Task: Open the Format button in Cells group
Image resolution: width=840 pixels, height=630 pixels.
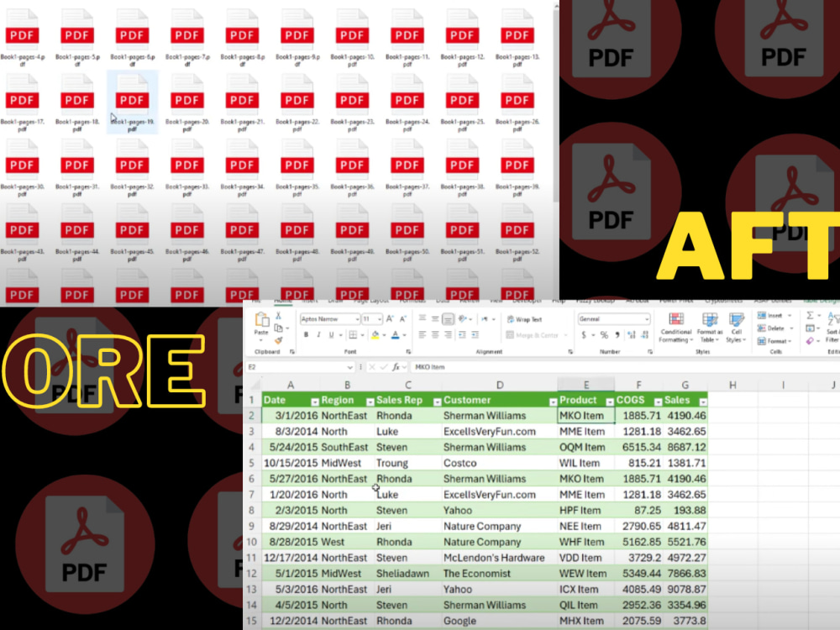Action: tap(775, 341)
